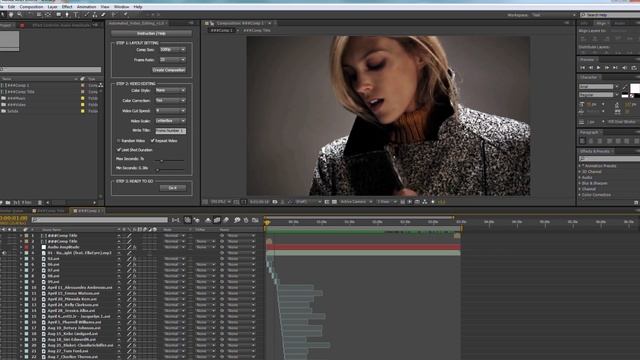
Task: Click the Create Composition button
Action: coord(169,70)
